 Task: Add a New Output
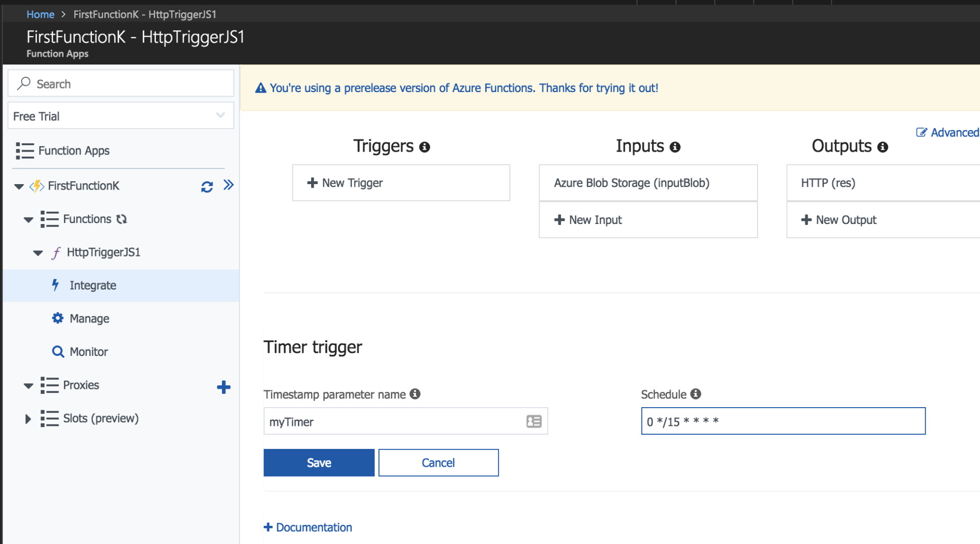point(883,220)
